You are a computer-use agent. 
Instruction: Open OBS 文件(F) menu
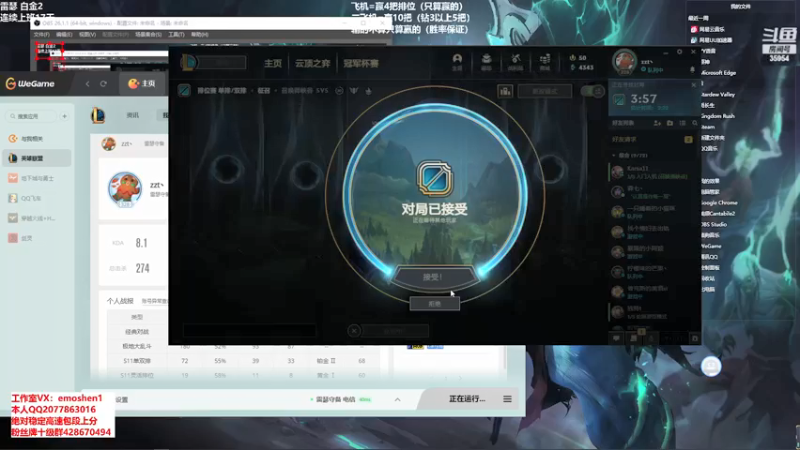[x=41, y=35]
